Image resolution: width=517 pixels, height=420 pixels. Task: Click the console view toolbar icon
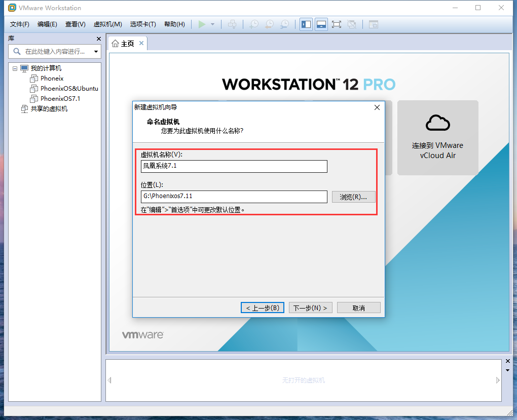coord(373,24)
